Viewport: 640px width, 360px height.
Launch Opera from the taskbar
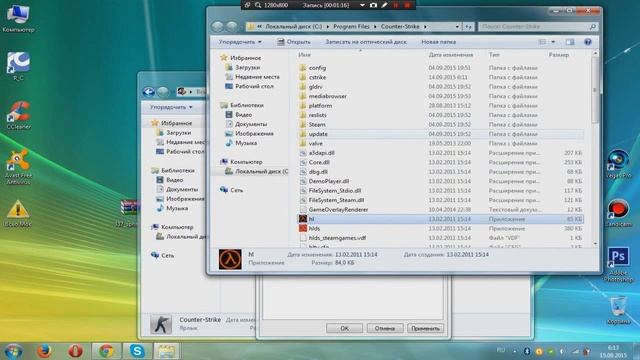76,351
